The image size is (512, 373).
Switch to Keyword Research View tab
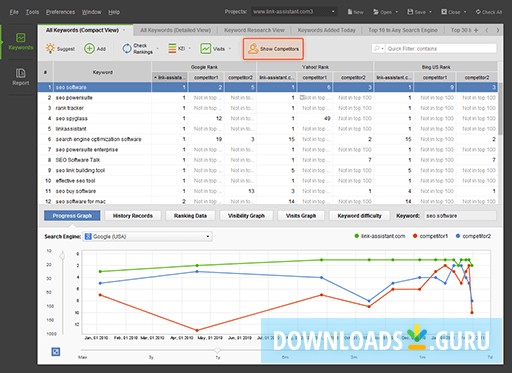pyautogui.click(x=254, y=30)
